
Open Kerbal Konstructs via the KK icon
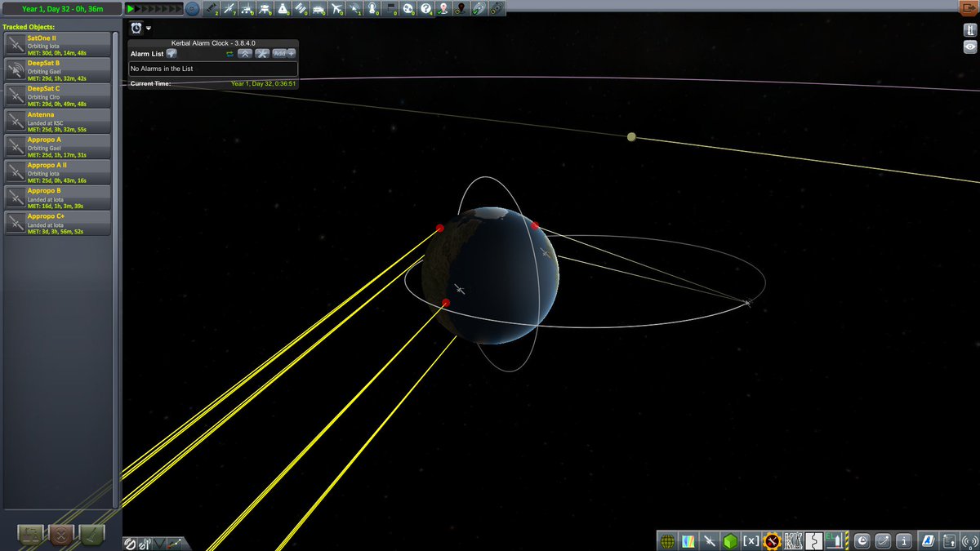[x=792, y=540]
